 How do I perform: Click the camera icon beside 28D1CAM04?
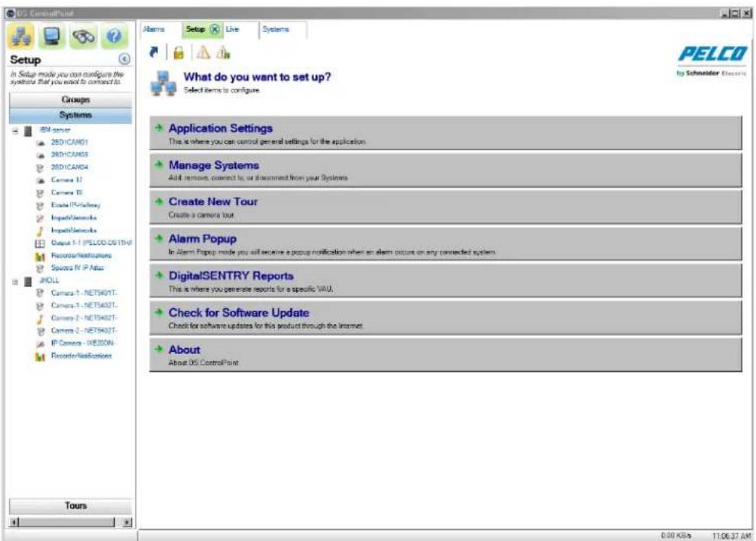[40, 168]
